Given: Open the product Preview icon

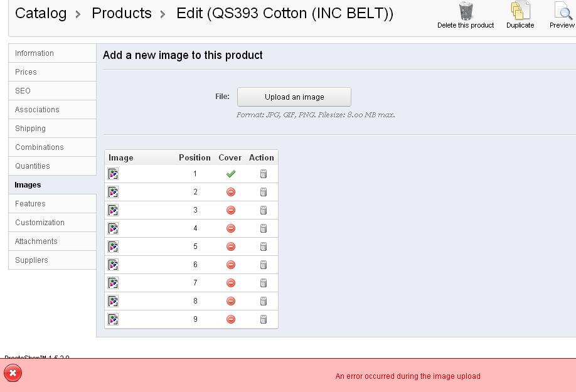Looking at the screenshot, I should point(562,11).
